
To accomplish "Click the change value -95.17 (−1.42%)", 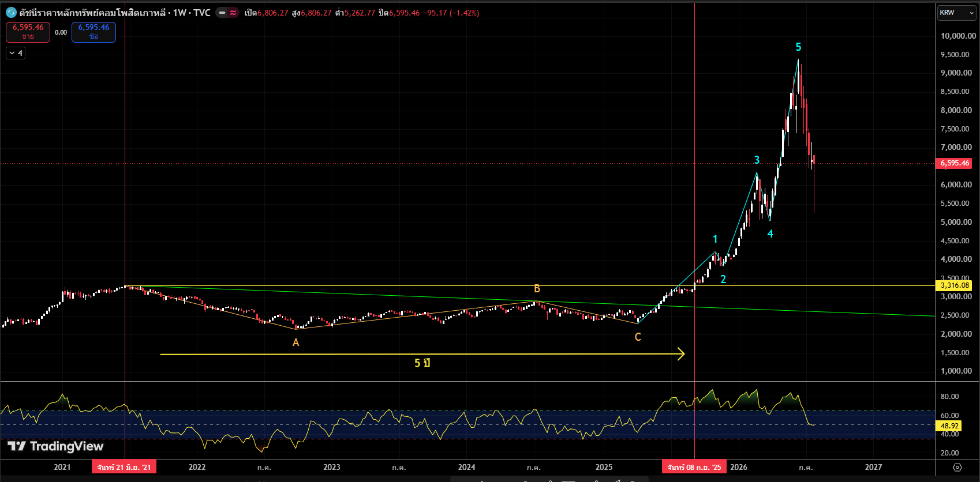I will tap(451, 13).
